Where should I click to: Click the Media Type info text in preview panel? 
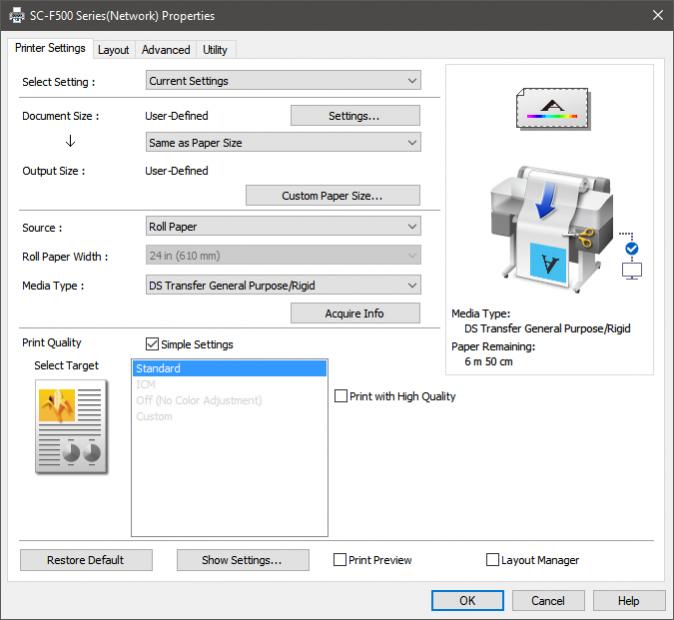tap(547, 328)
